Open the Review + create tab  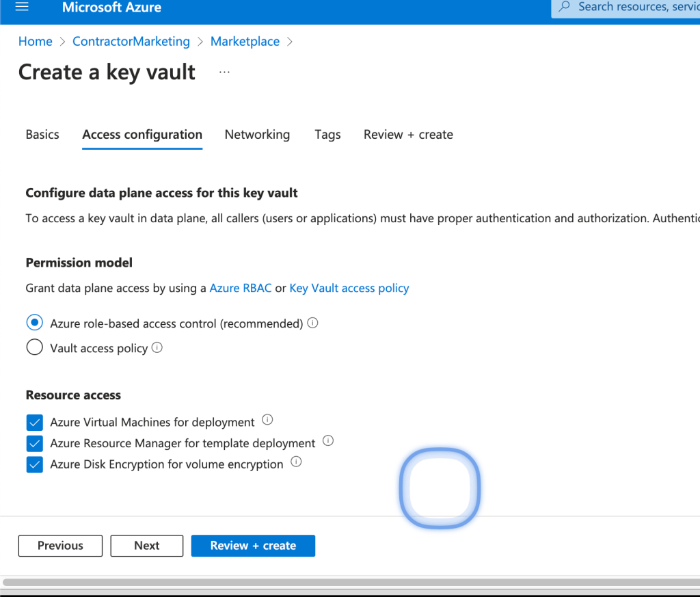coord(409,135)
